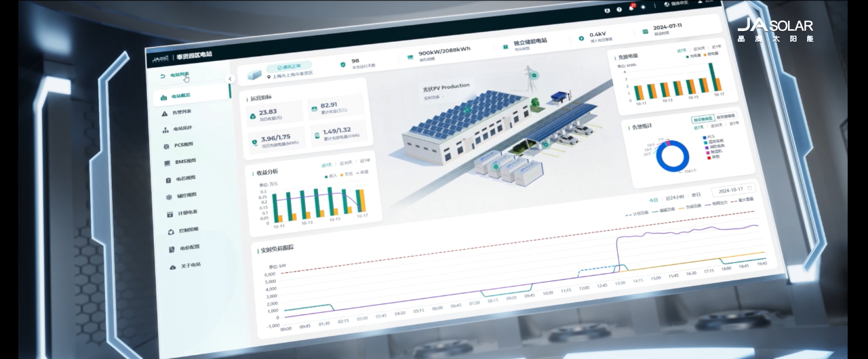
Task: Click the 电站拓扑 topology icon
Action: coord(165,129)
